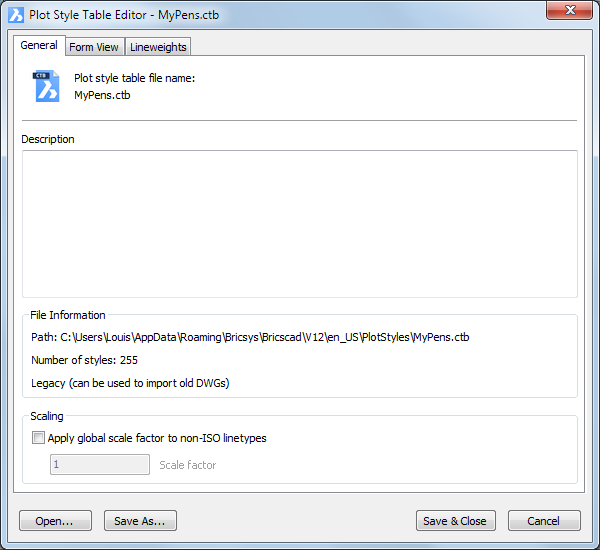Open the Form View tab
Image resolution: width=600 pixels, height=550 pixels.
94,47
